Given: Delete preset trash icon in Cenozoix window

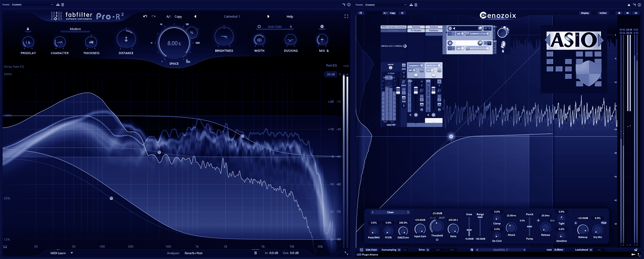Looking at the screenshot, I should click(x=416, y=5).
